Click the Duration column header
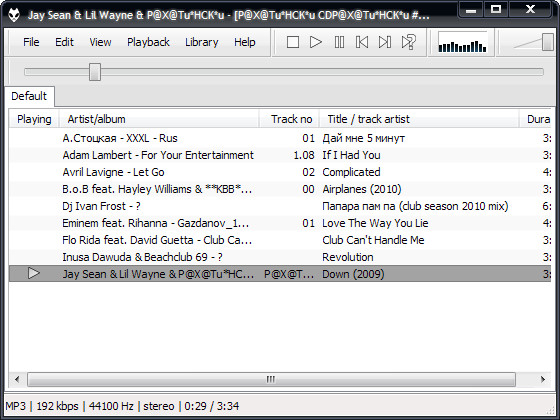 point(535,119)
